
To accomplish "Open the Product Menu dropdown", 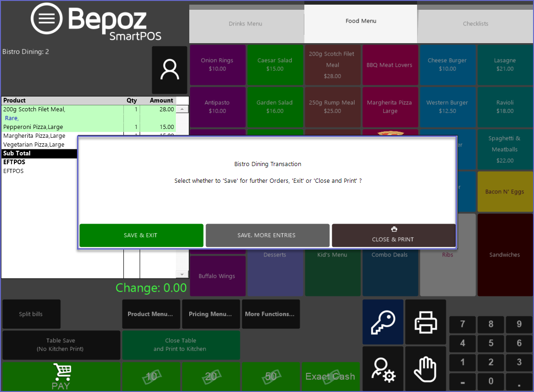I will 151,314.
